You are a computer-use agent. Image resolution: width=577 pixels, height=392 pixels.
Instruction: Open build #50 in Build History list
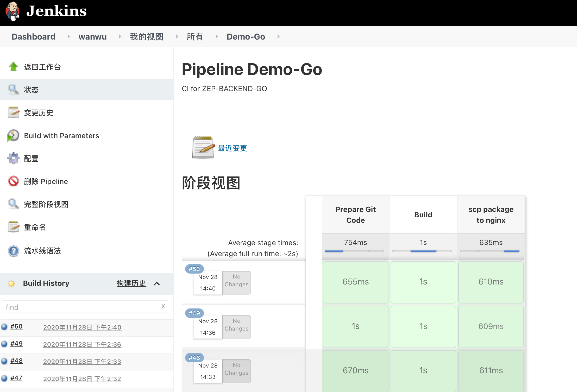point(16,326)
